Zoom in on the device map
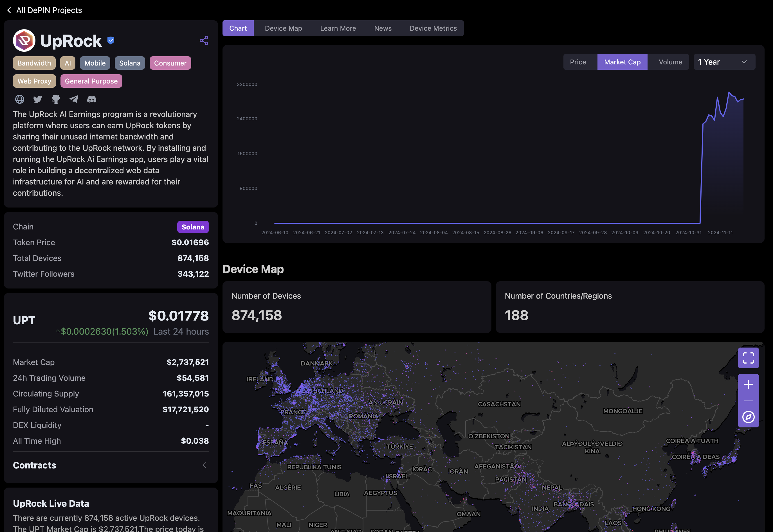This screenshot has height=532, width=773. pos(748,384)
